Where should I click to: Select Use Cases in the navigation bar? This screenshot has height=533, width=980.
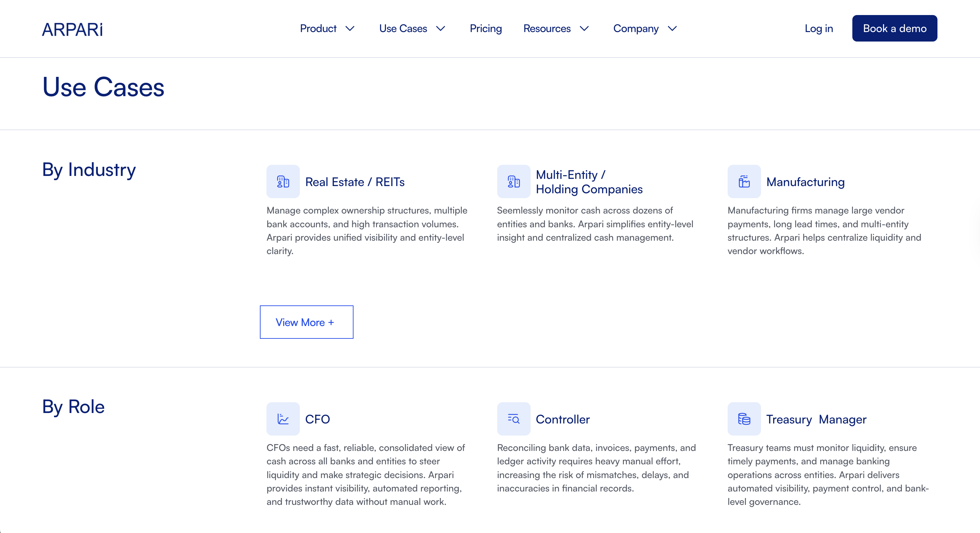click(403, 28)
